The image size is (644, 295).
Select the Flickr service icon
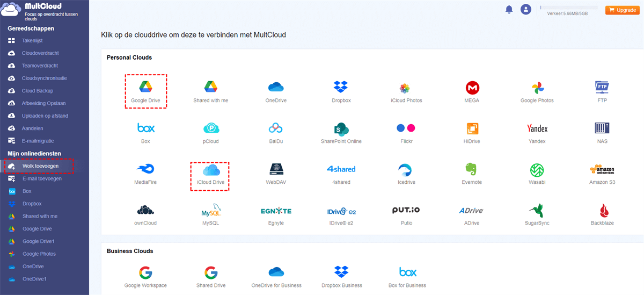click(x=406, y=128)
